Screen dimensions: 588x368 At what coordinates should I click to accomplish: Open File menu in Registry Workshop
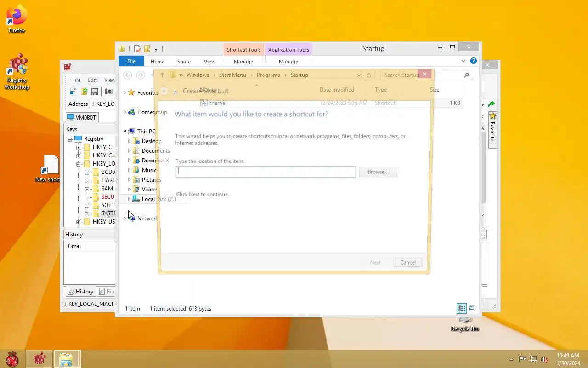click(76, 80)
